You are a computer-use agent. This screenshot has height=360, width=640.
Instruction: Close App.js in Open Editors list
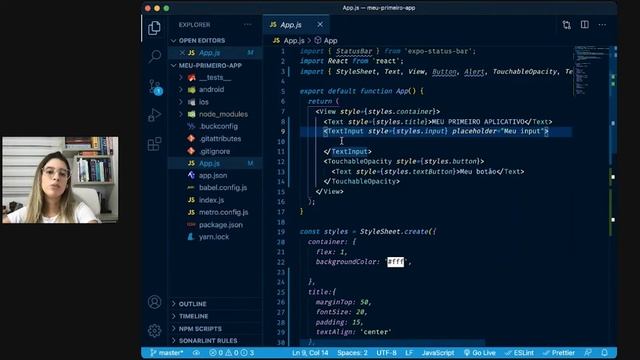tap(182, 53)
